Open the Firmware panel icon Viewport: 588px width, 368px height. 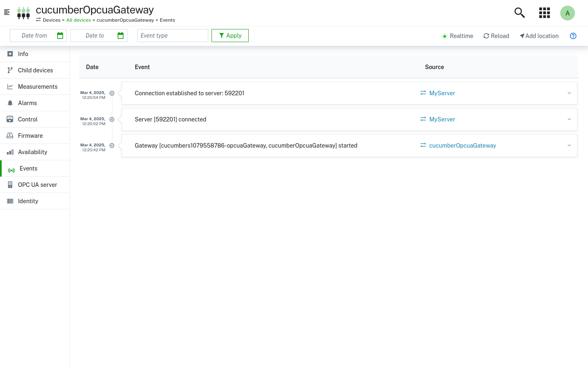coord(10,135)
